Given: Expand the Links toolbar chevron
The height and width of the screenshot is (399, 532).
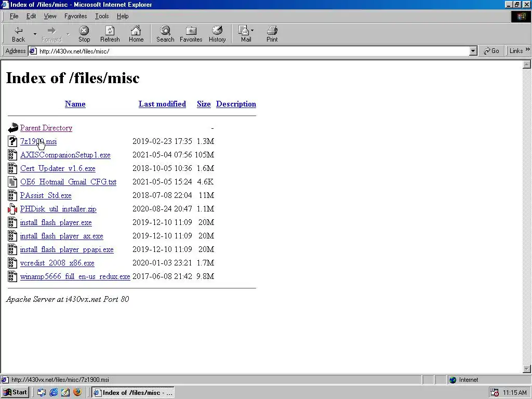Looking at the screenshot, I should 528,49.
